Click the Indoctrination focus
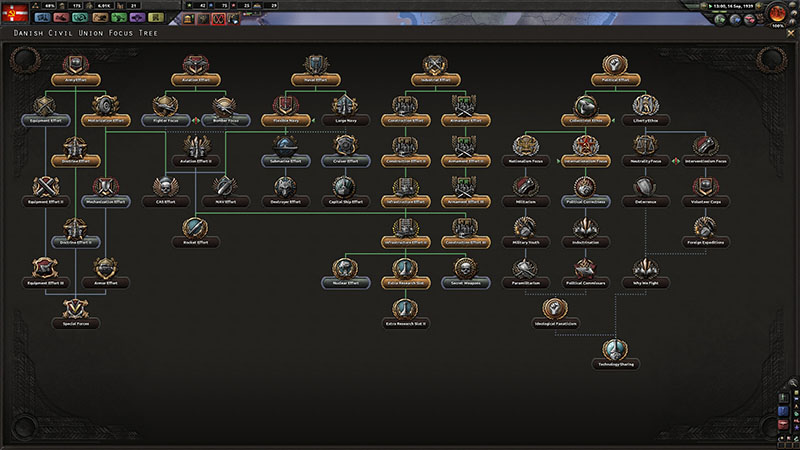The image size is (800, 450). click(x=586, y=233)
